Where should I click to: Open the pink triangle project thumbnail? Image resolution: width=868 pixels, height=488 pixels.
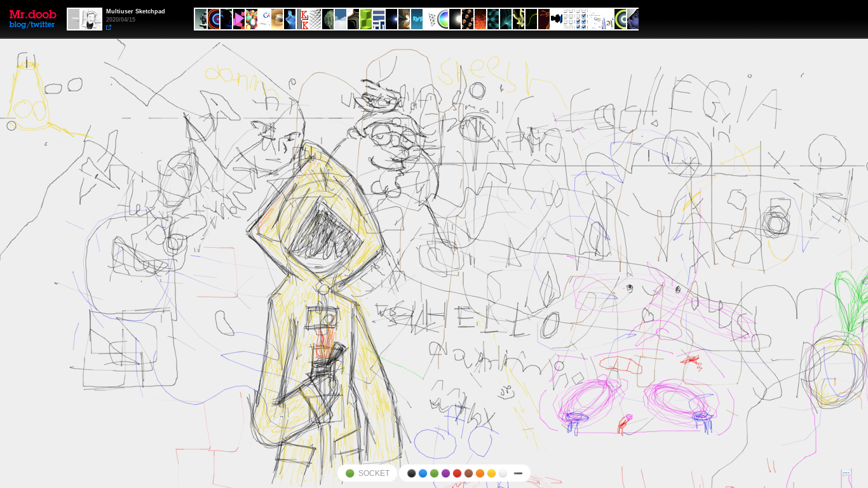pyautogui.click(x=239, y=19)
